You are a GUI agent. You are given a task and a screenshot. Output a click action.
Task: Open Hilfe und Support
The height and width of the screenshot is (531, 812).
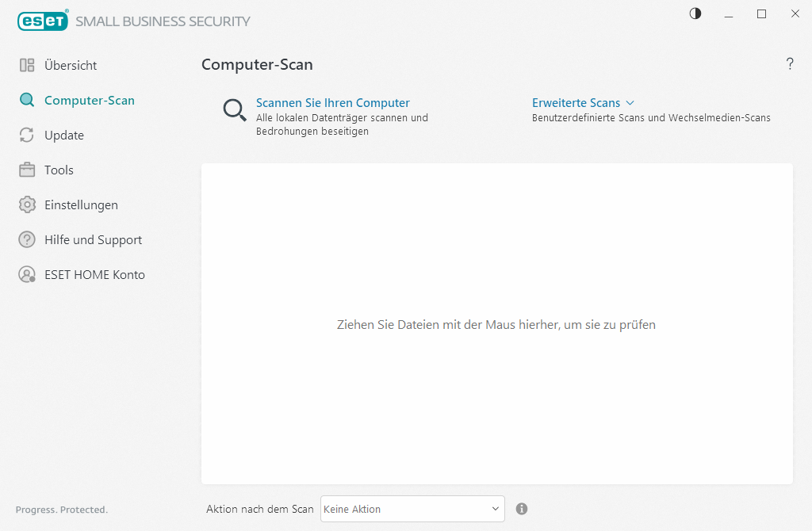[x=94, y=239]
